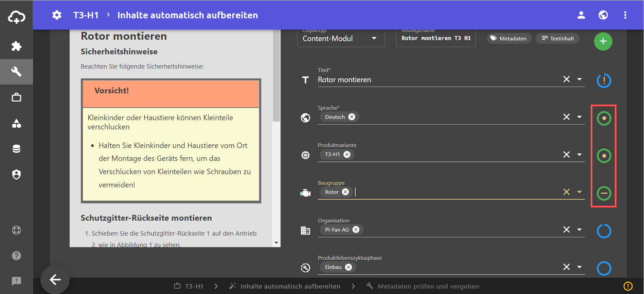644x294 pixels.
Task: Click the yellow warning icon in footer
Action: coord(628,286)
